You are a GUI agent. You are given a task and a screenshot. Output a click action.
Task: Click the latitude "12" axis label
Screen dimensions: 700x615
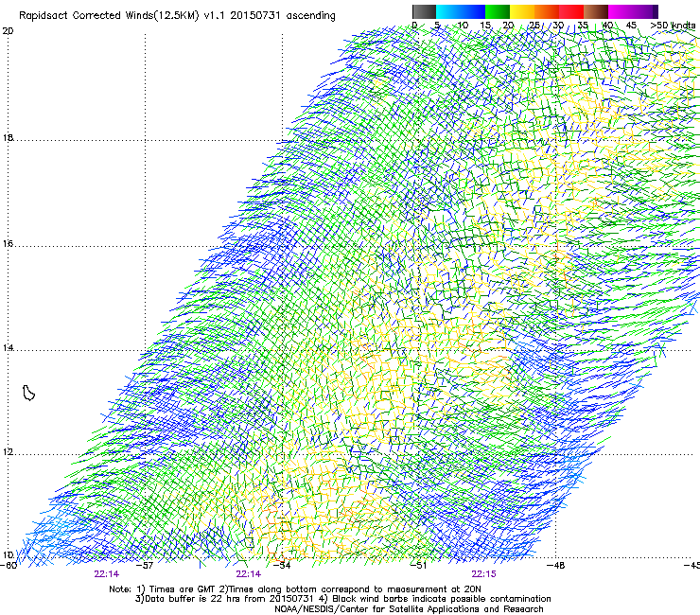[x=8, y=451]
